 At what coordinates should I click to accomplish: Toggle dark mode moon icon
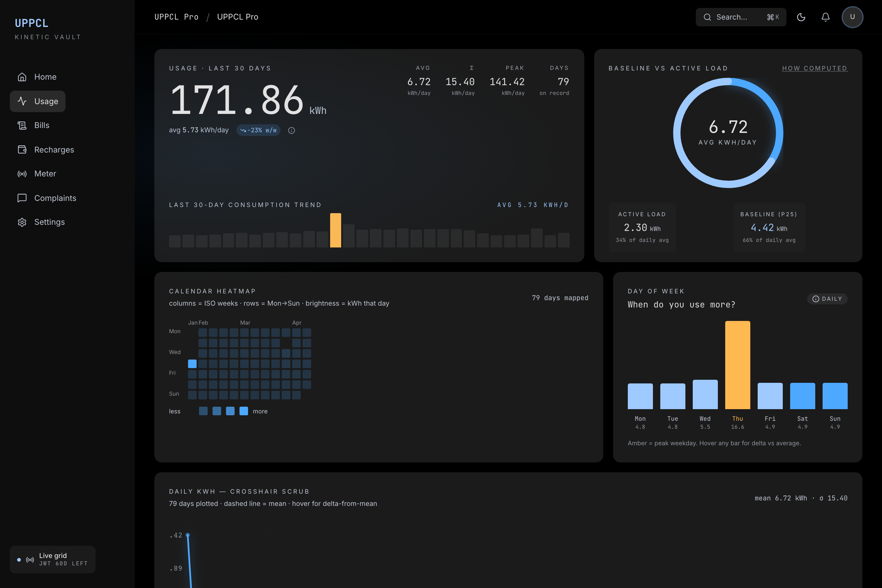click(801, 17)
